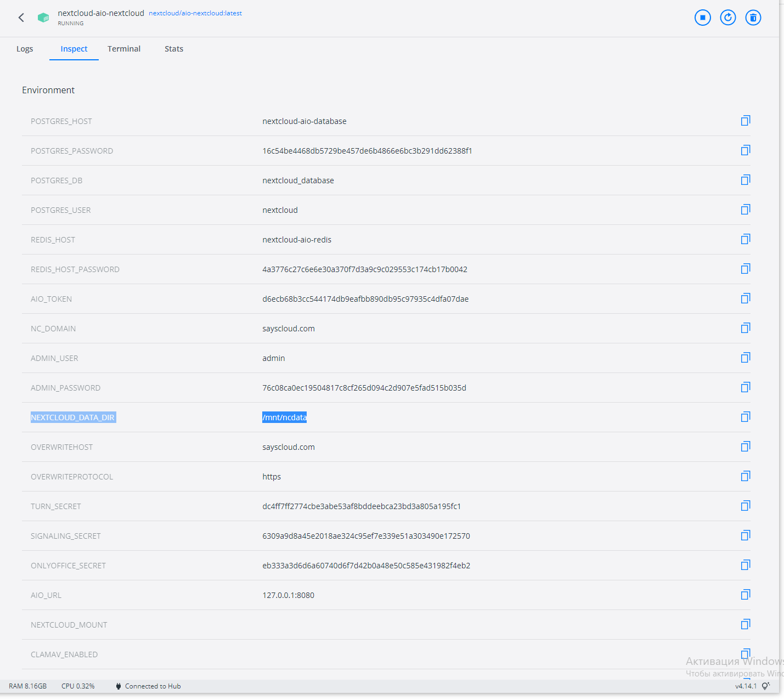Stop the nextcloud-aio-nextcloud container
784x700 pixels.
(703, 18)
